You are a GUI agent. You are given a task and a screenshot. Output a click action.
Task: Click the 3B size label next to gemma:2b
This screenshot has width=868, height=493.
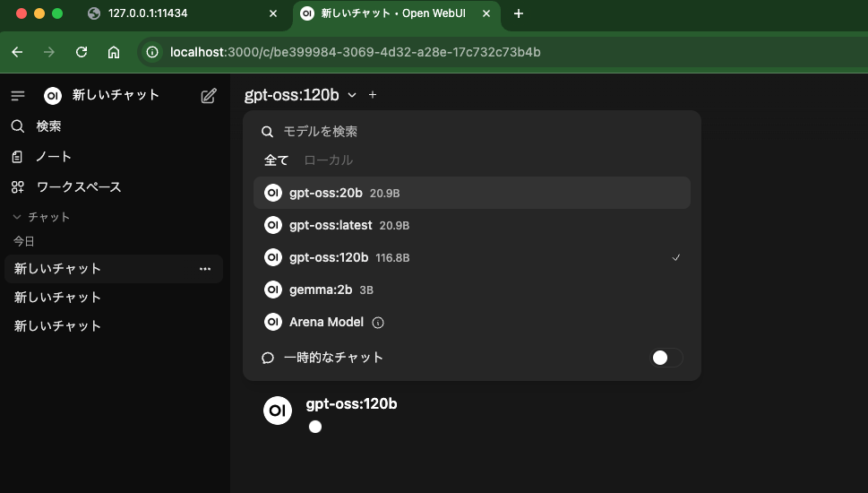click(x=366, y=290)
